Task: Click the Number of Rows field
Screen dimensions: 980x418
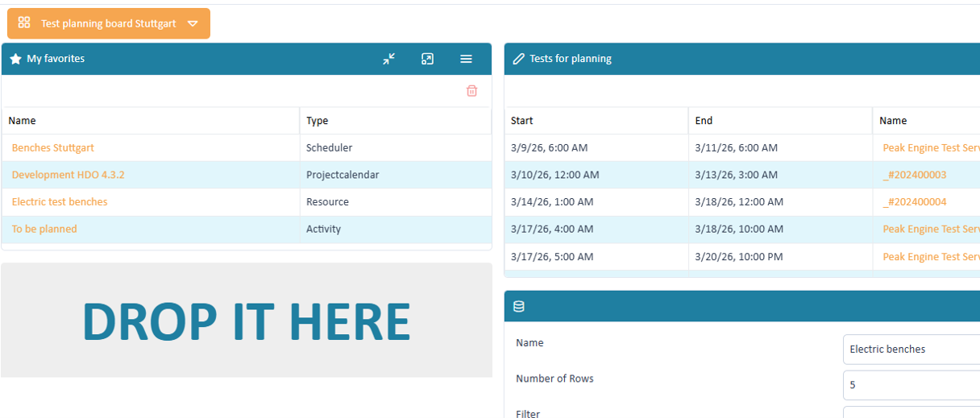Action: [911, 385]
